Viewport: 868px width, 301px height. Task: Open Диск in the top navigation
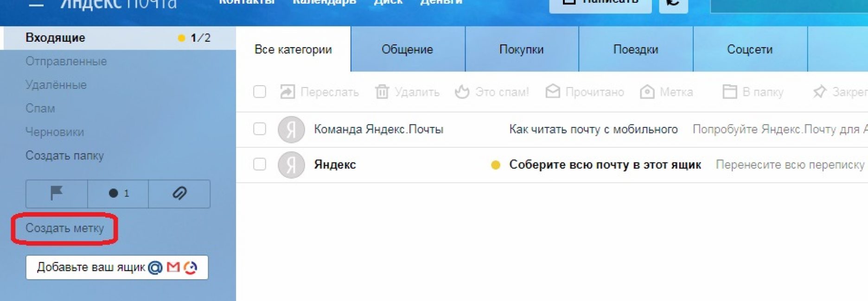coord(388,2)
